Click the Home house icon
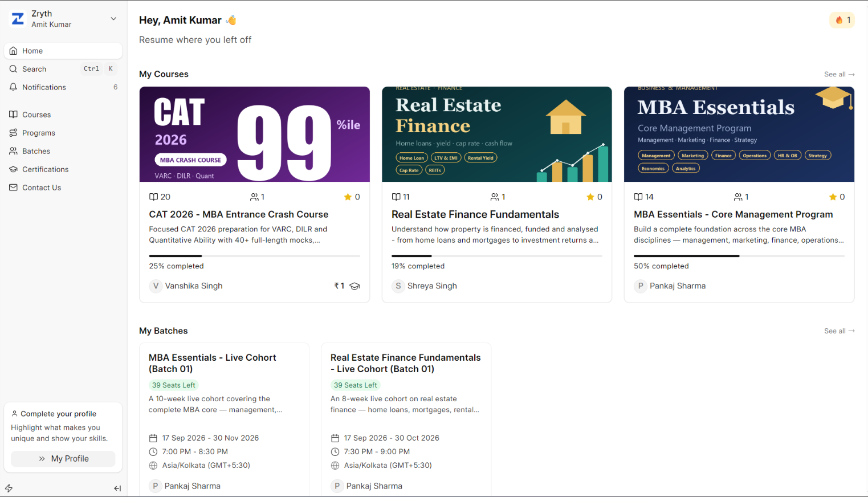868x497 pixels. click(13, 51)
